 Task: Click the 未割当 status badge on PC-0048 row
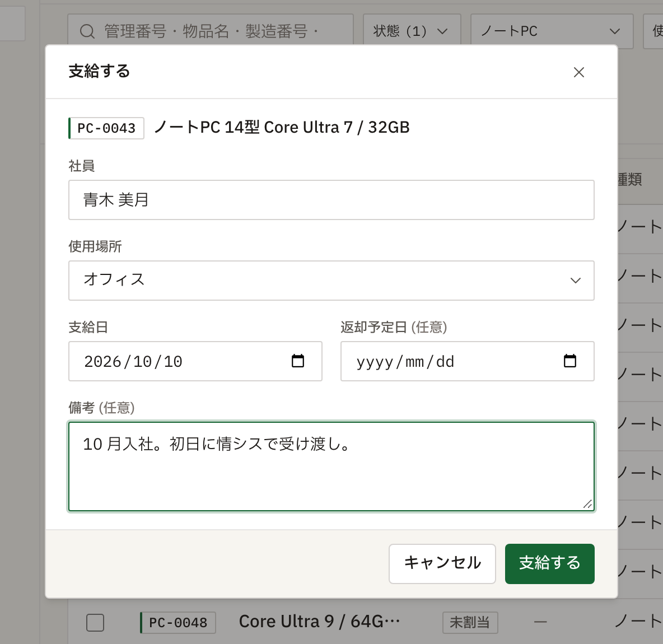click(x=470, y=622)
